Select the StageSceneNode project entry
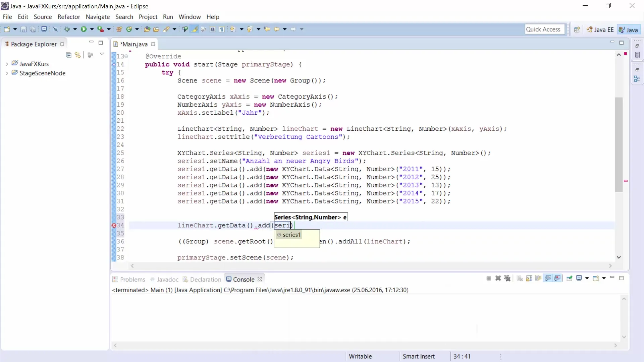This screenshot has width=644, height=362. [42, 73]
